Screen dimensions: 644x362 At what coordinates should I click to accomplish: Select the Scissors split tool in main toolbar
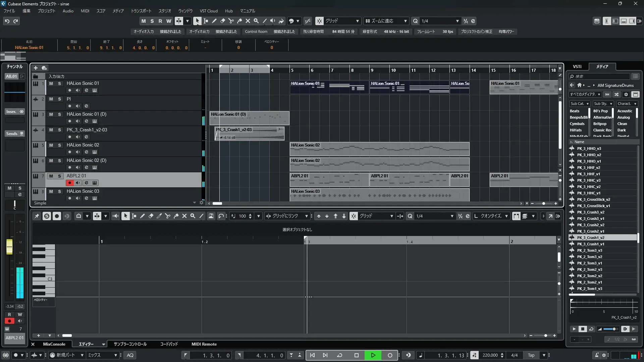(231, 21)
